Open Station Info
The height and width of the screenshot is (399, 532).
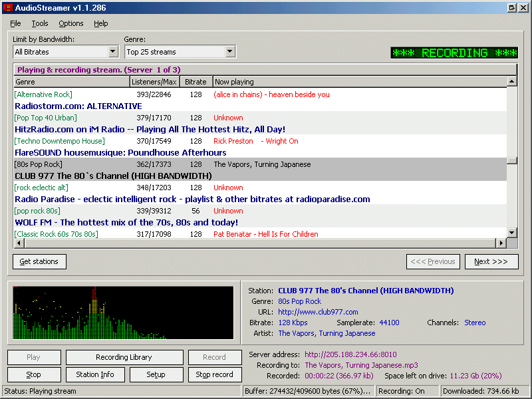pos(95,374)
